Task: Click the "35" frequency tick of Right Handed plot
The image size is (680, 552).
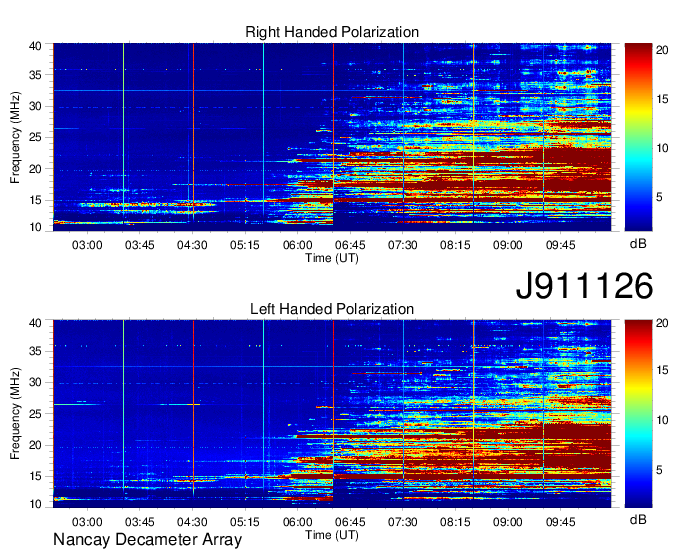Action: tap(36, 75)
